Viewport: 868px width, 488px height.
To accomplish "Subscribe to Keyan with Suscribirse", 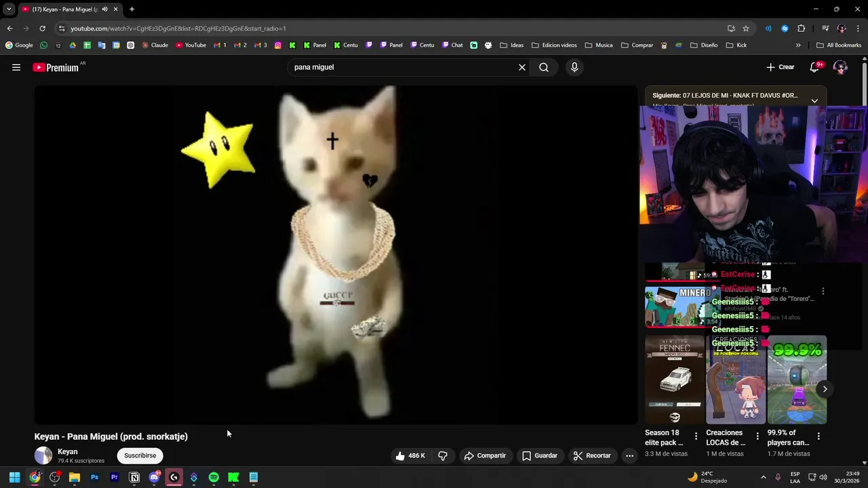I will pos(140,455).
